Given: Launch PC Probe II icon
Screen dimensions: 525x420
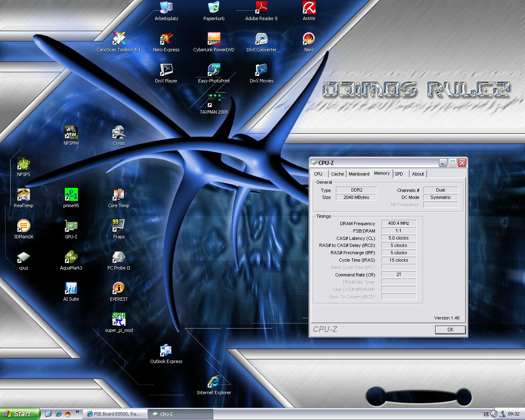Looking at the screenshot, I should 119,260.
